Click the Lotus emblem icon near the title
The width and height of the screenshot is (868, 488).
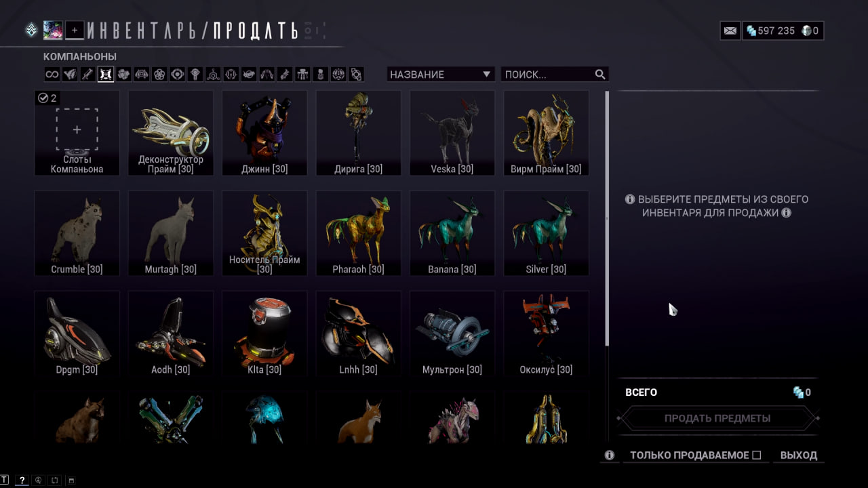click(x=31, y=30)
